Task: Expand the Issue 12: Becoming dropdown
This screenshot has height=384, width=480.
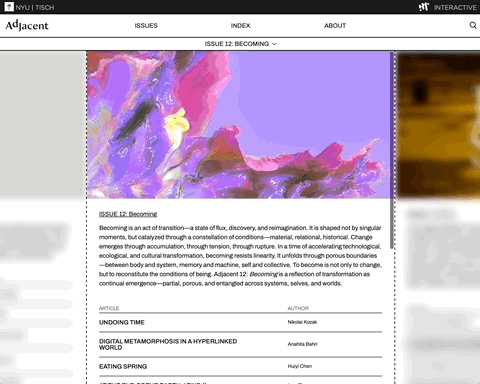Action: [240, 44]
